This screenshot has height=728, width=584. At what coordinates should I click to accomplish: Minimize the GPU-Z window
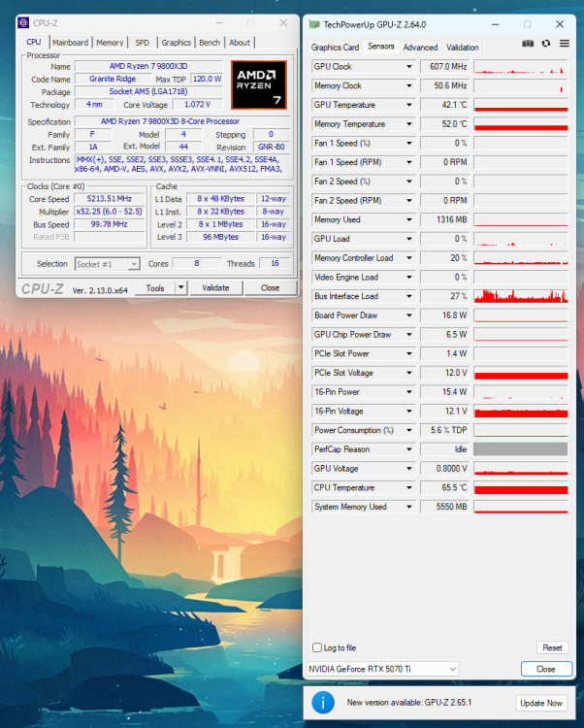[496, 24]
